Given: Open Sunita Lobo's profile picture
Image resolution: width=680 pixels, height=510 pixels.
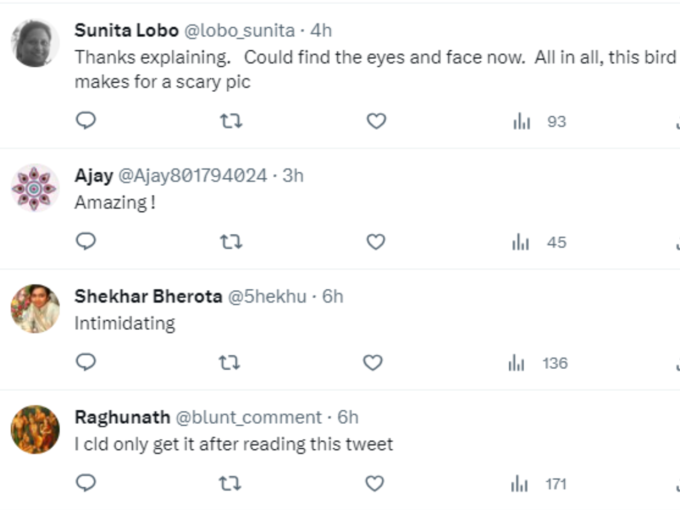Looking at the screenshot, I should pos(35,43).
